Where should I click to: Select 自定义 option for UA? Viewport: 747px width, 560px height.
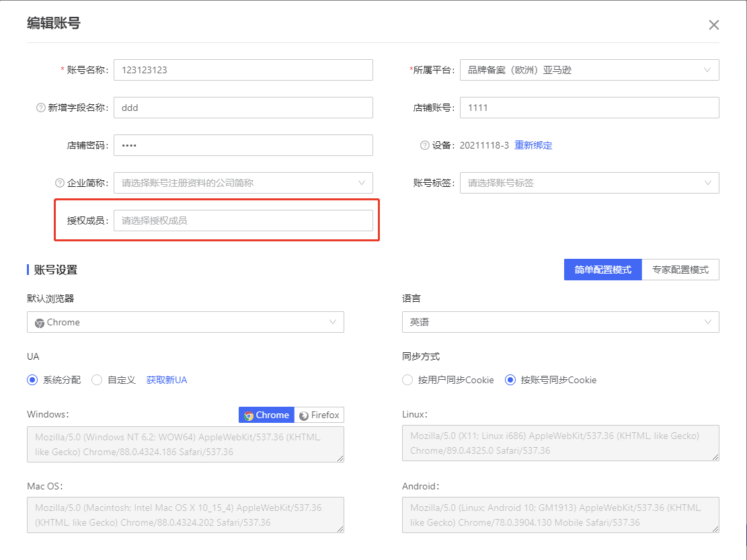point(97,380)
